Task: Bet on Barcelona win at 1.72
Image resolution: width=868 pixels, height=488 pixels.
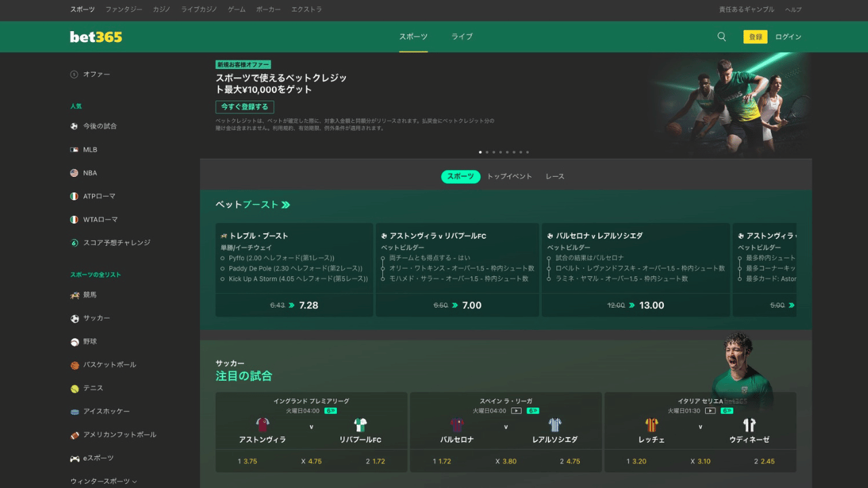Action: [x=442, y=462]
